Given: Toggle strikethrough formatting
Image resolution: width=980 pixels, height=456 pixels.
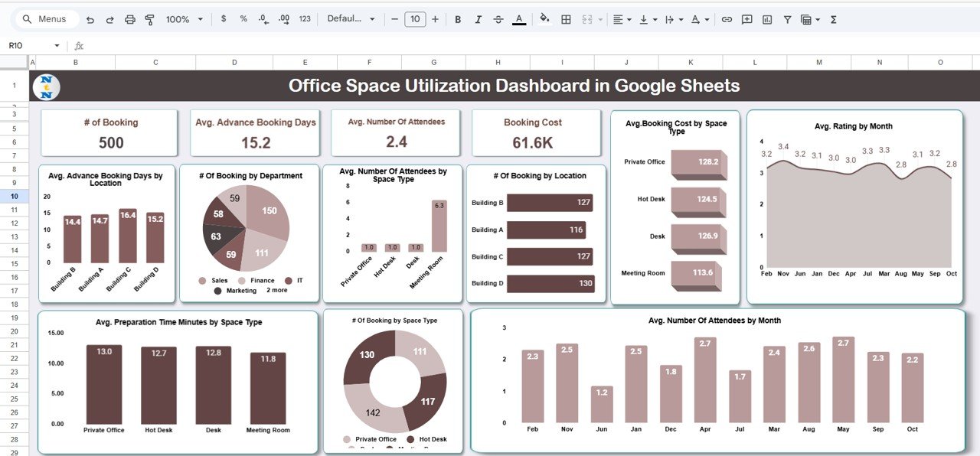Looking at the screenshot, I should tap(498, 19).
